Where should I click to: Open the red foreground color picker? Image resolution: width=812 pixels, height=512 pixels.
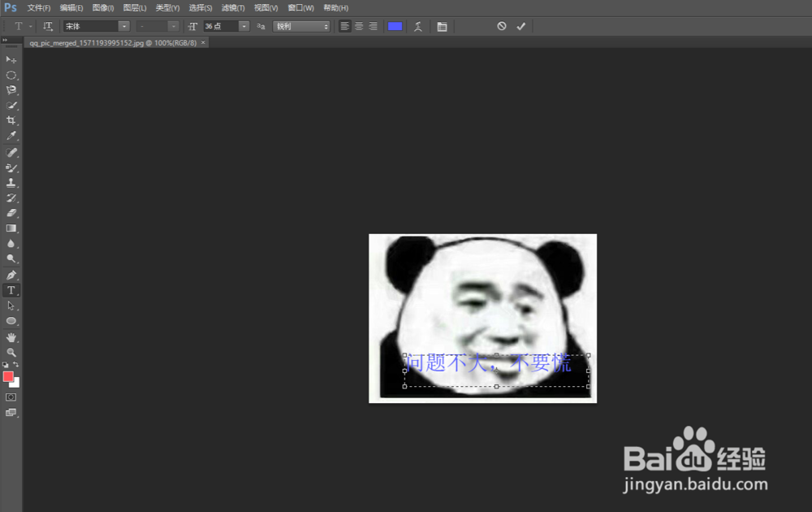[8, 377]
